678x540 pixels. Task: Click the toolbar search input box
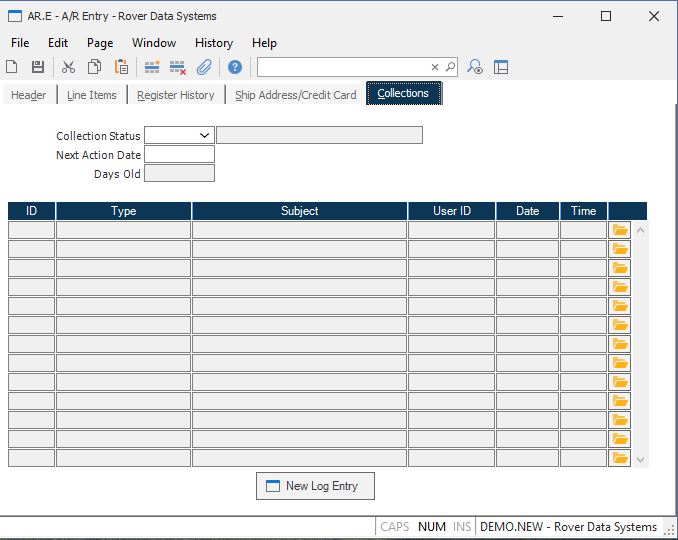tap(342, 67)
